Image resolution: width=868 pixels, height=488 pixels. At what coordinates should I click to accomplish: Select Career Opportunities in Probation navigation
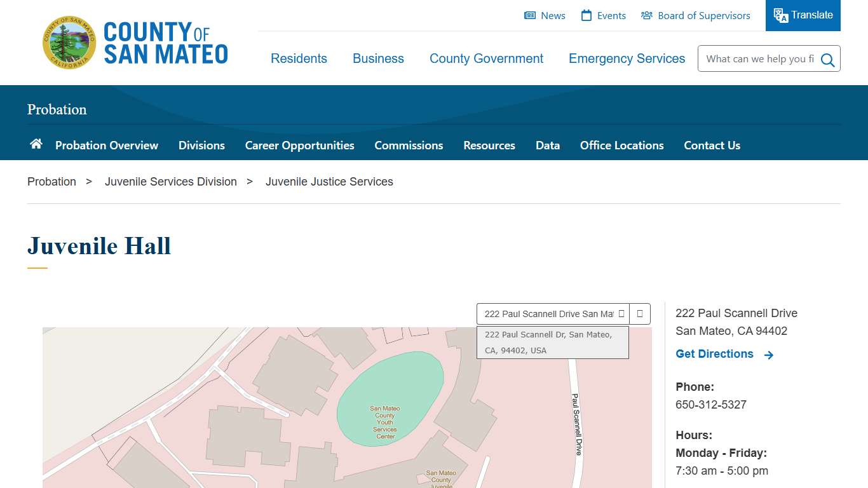299,146
